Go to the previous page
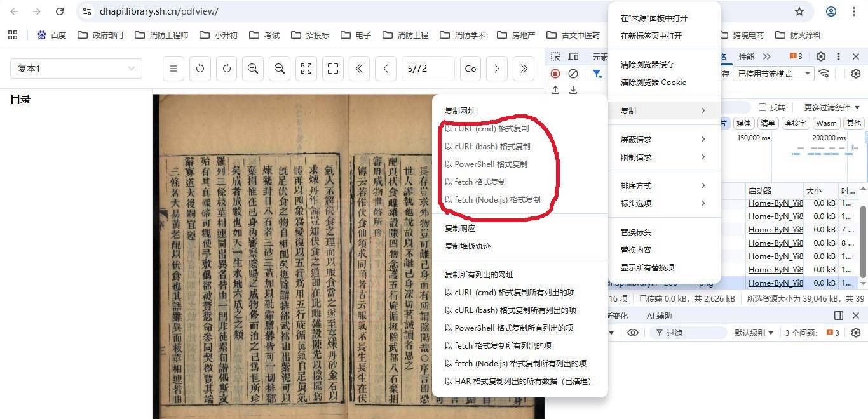Screen dimensions: 868x419 [x=386, y=69]
